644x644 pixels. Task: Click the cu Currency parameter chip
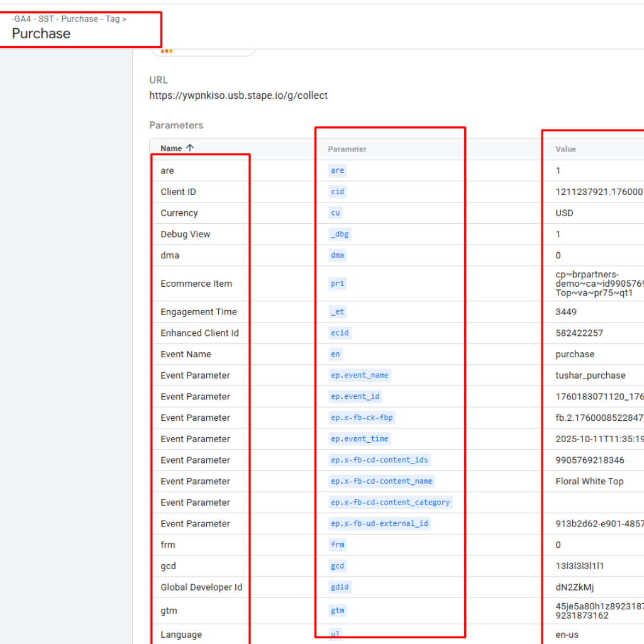[335, 213]
